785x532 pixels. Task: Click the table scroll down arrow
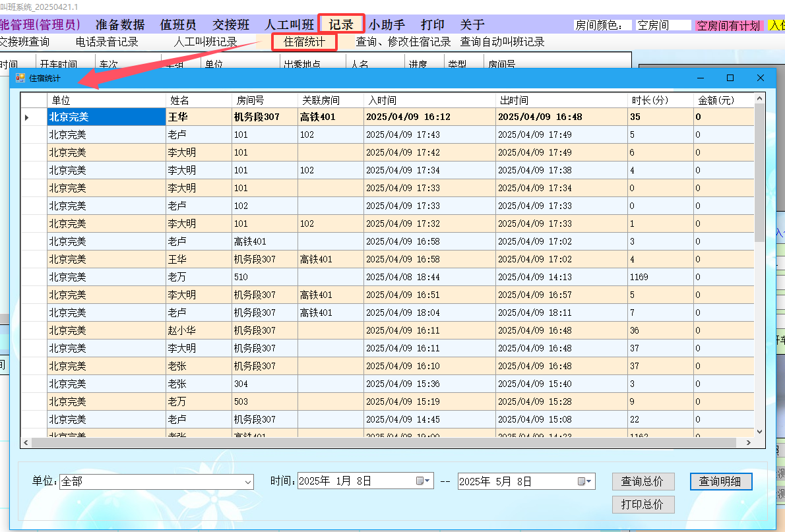coord(759,431)
